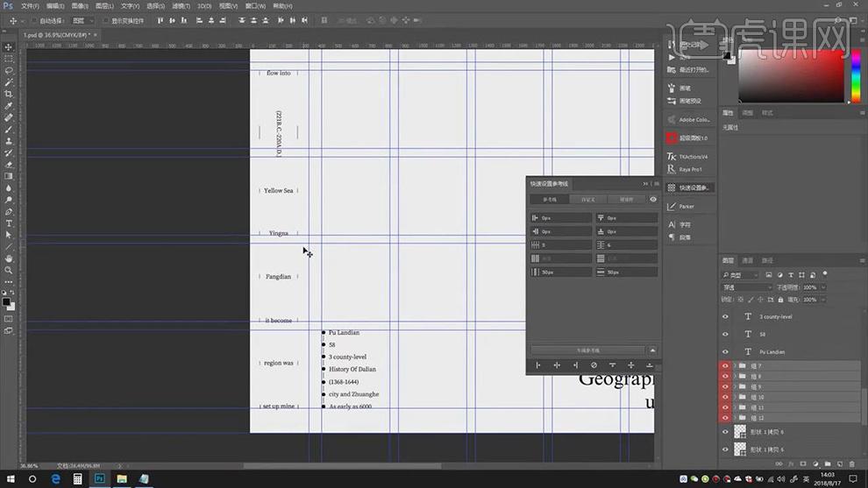868x488 pixels.
Task: Expand group 11 in layers panel
Action: (x=735, y=407)
